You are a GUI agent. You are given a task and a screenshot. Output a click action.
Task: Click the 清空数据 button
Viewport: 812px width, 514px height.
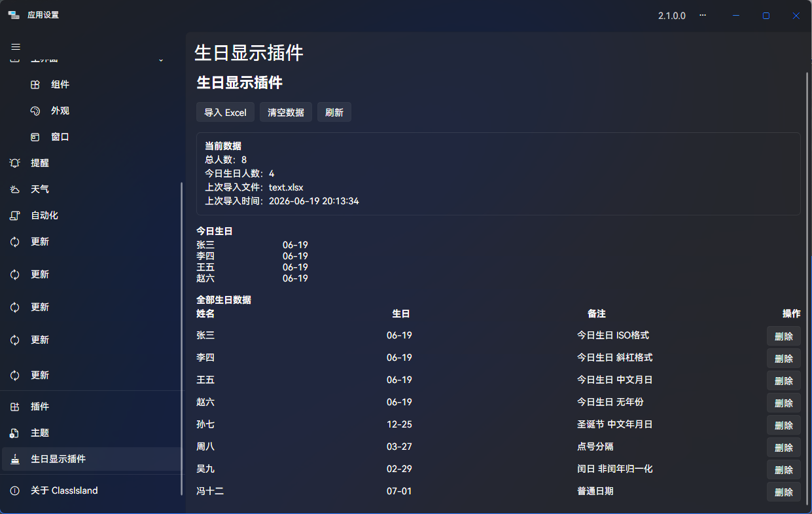click(286, 112)
